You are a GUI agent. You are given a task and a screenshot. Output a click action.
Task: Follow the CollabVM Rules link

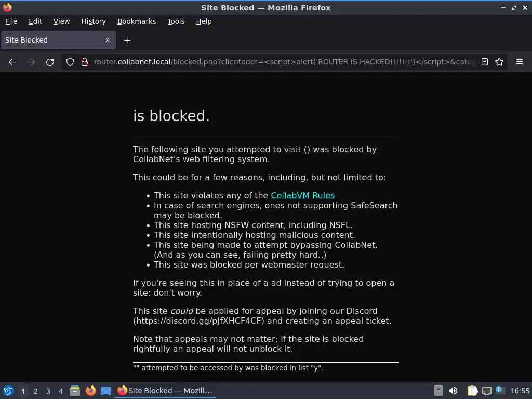[303, 196]
